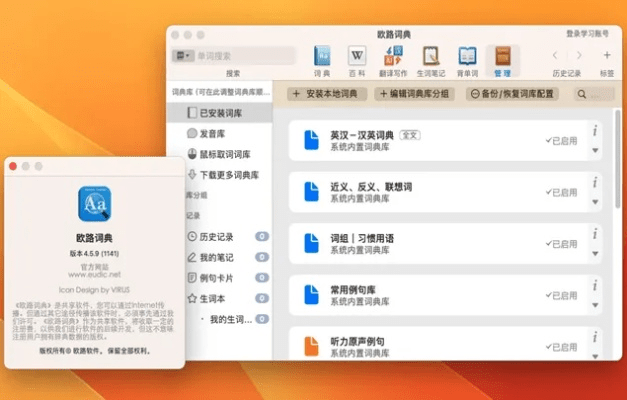Click the count badge next to 历史记录
Viewport: 627px width, 400px height.
point(262,236)
